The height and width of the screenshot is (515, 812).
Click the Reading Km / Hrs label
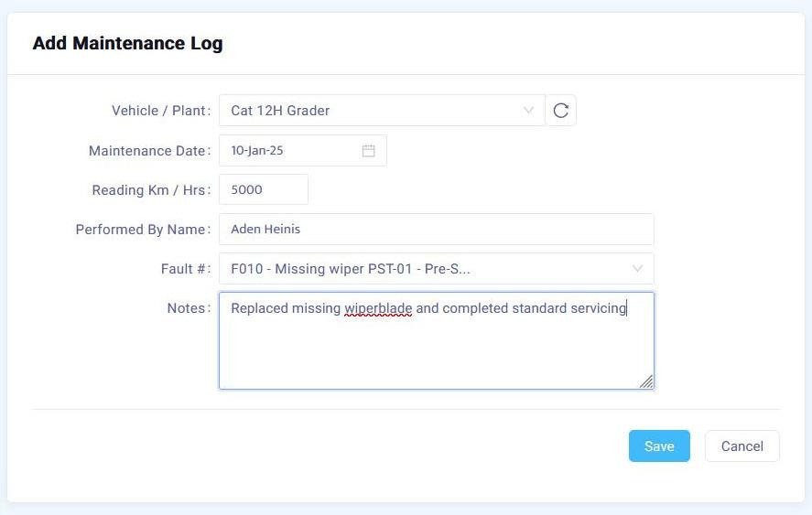(x=150, y=190)
